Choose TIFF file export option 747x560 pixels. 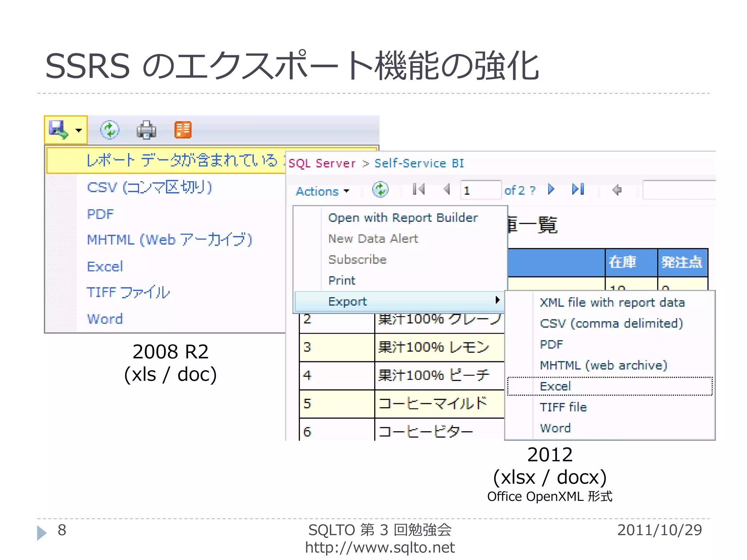pos(563,407)
